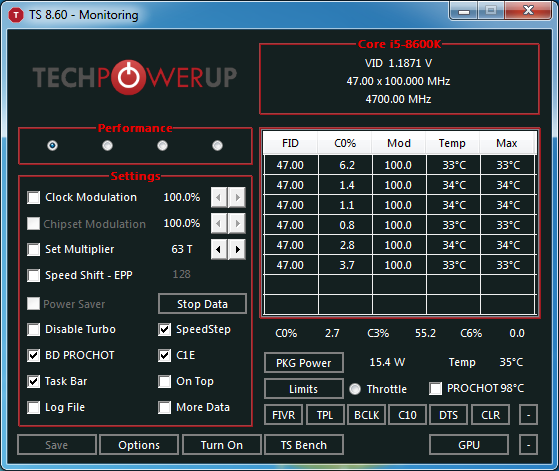Screen dimensions: 559x471
Task: Click the VID 1.1871 V readout
Action: [399, 63]
